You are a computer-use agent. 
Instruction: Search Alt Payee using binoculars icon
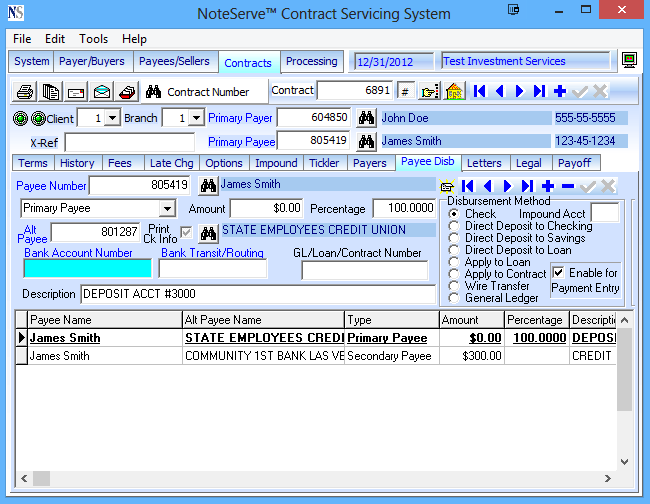point(208,233)
